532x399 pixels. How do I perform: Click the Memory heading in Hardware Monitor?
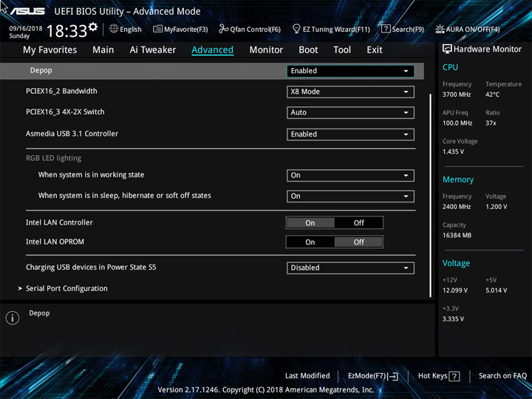(x=458, y=180)
